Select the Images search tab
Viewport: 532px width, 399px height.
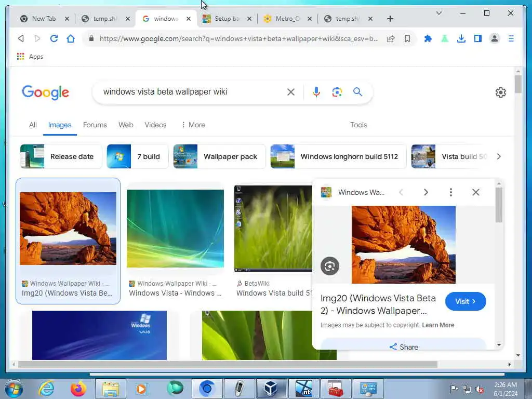(x=60, y=125)
